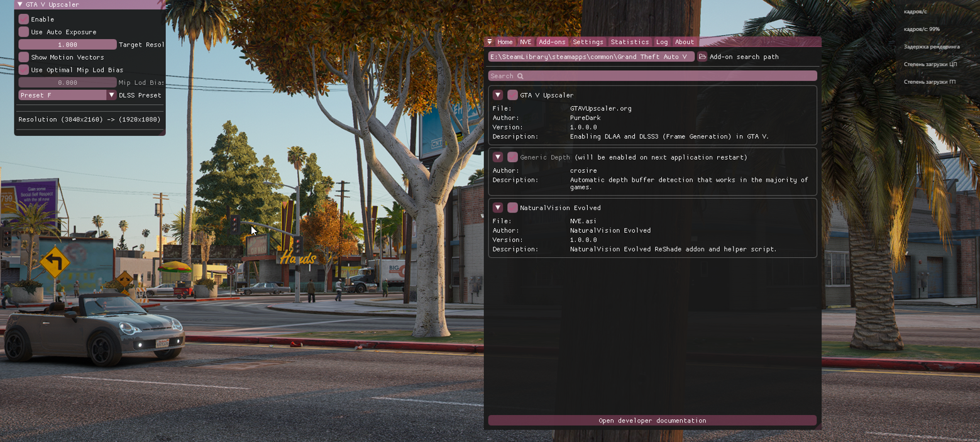Collapse the NaturalVision Evolved add-on entry

click(498, 207)
